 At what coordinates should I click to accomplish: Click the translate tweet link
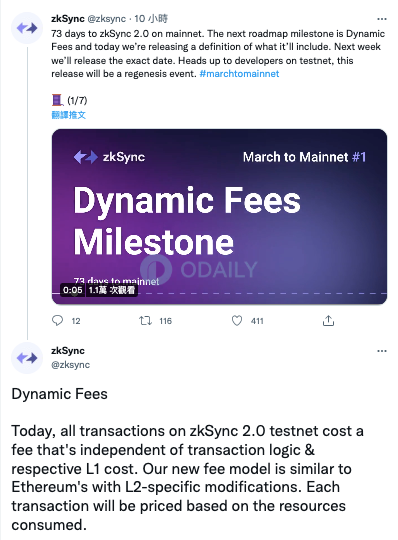tap(69, 115)
